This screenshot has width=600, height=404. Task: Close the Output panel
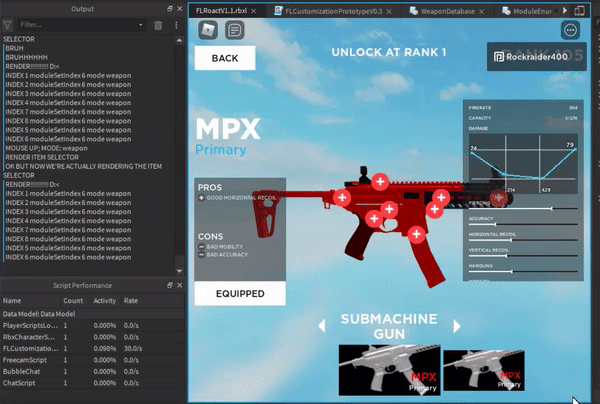click(179, 8)
